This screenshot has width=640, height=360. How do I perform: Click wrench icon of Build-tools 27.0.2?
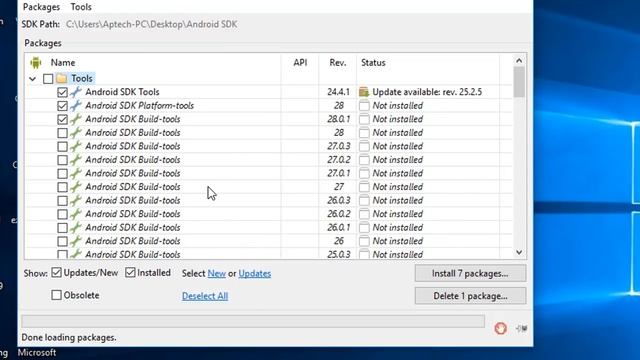tap(76, 160)
